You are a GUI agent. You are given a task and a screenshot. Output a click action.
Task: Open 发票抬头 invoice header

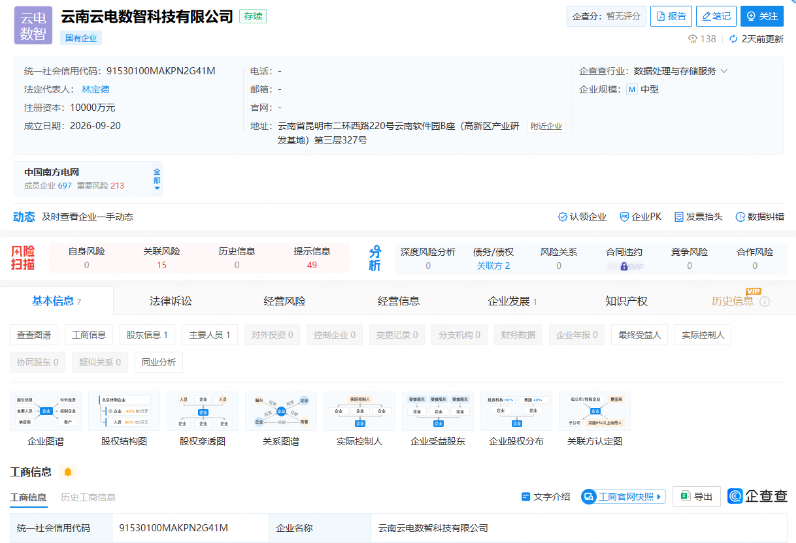(698, 217)
